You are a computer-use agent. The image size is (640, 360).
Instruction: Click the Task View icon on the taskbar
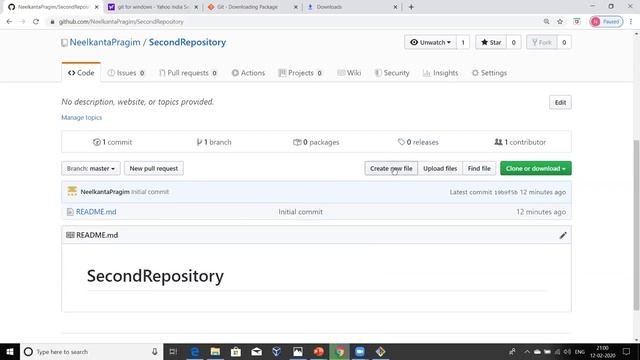coord(173,351)
